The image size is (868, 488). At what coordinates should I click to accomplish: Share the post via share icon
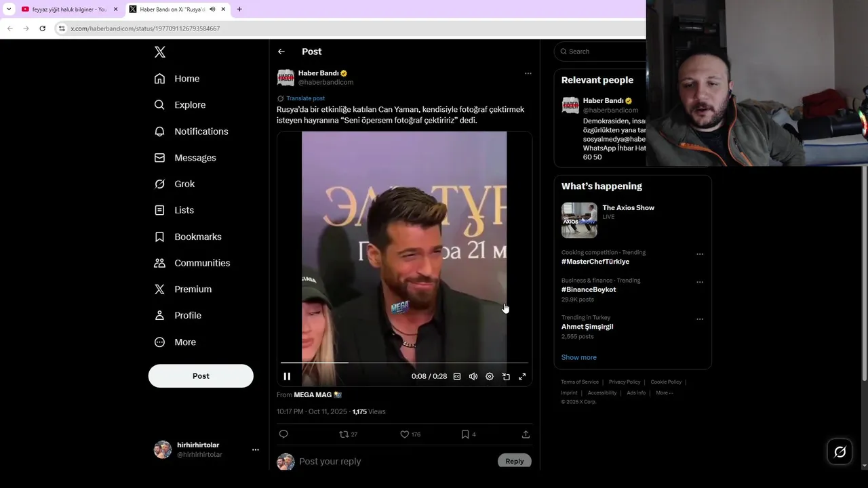[x=526, y=434]
